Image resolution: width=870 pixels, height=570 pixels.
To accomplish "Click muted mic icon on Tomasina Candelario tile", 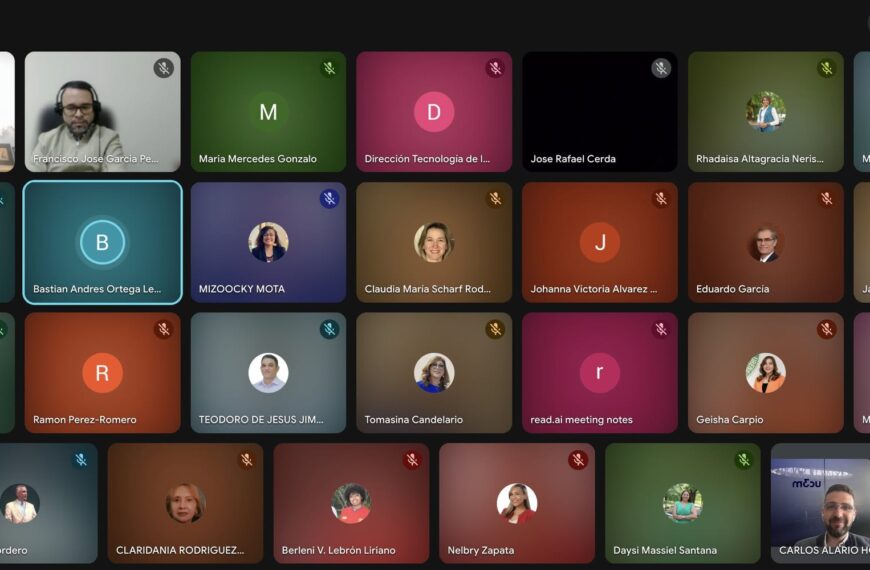I will (495, 329).
